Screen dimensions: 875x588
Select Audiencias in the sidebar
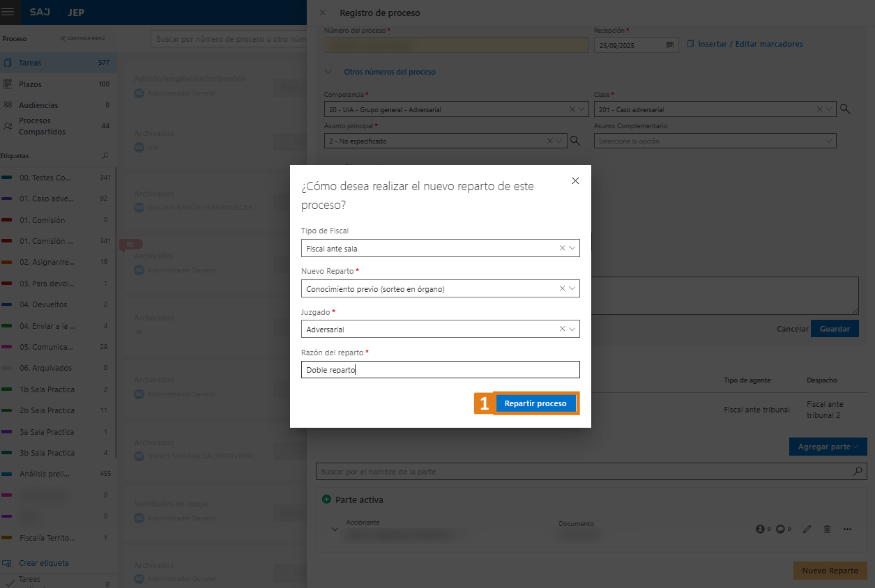click(38, 105)
